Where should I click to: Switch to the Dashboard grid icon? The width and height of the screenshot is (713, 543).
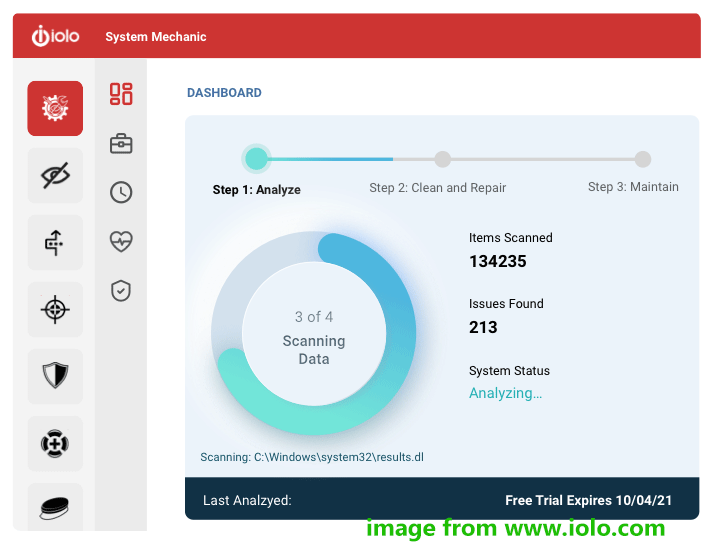pyautogui.click(x=121, y=94)
